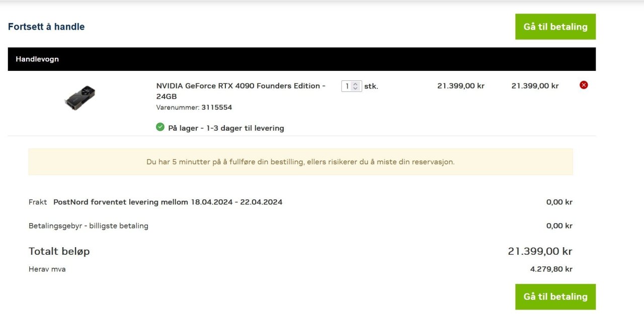Click the green in-stock checkmark icon

tap(160, 127)
